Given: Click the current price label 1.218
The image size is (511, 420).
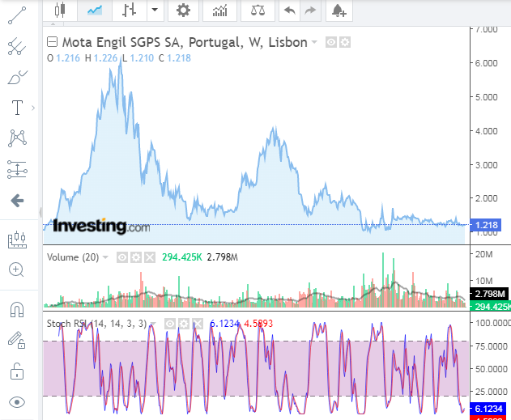Looking at the screenshot, I should pyautogui.click(x=486, y=225).
